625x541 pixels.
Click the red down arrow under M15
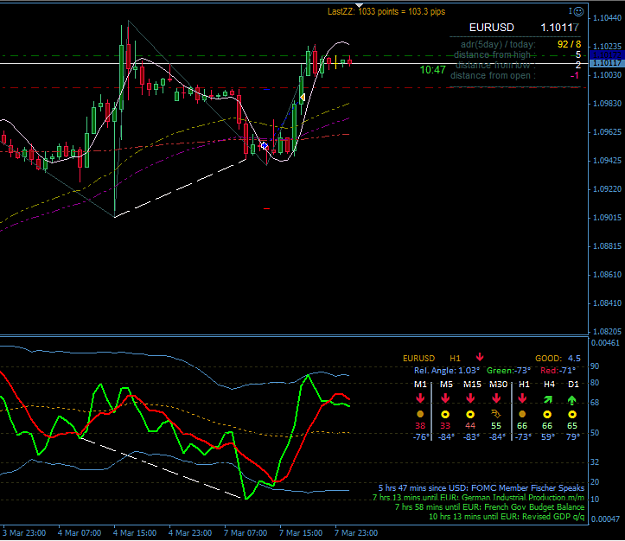[470, 398]
